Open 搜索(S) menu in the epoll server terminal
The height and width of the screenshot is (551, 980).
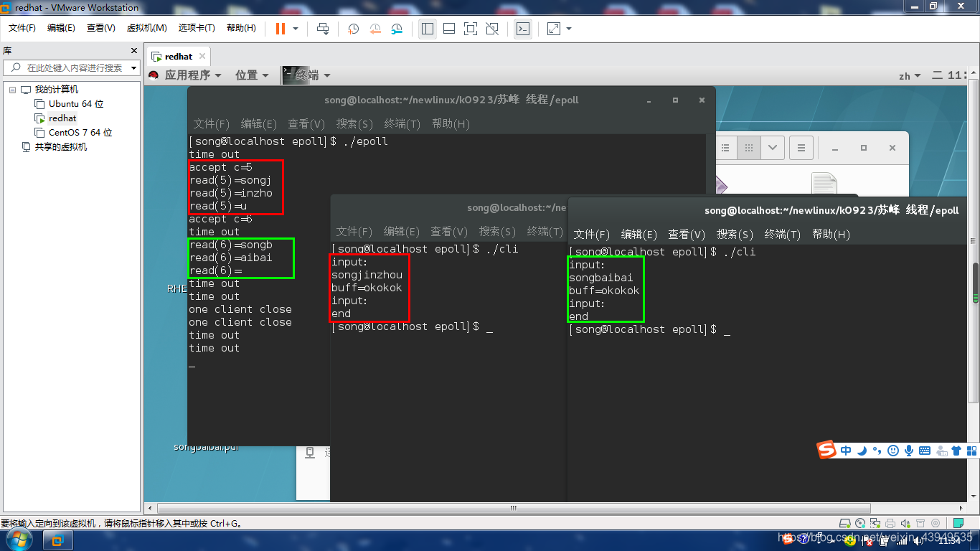click(x=354, y=123)
